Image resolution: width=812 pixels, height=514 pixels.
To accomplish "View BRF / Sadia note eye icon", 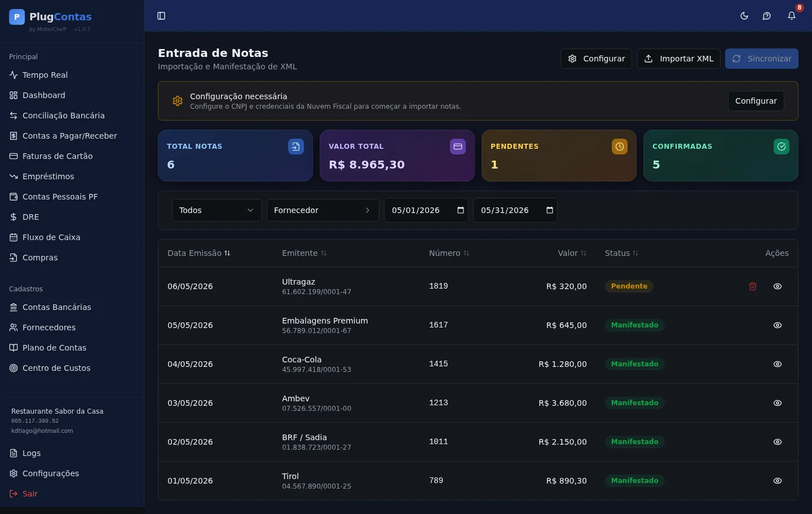I will (778, 442).
